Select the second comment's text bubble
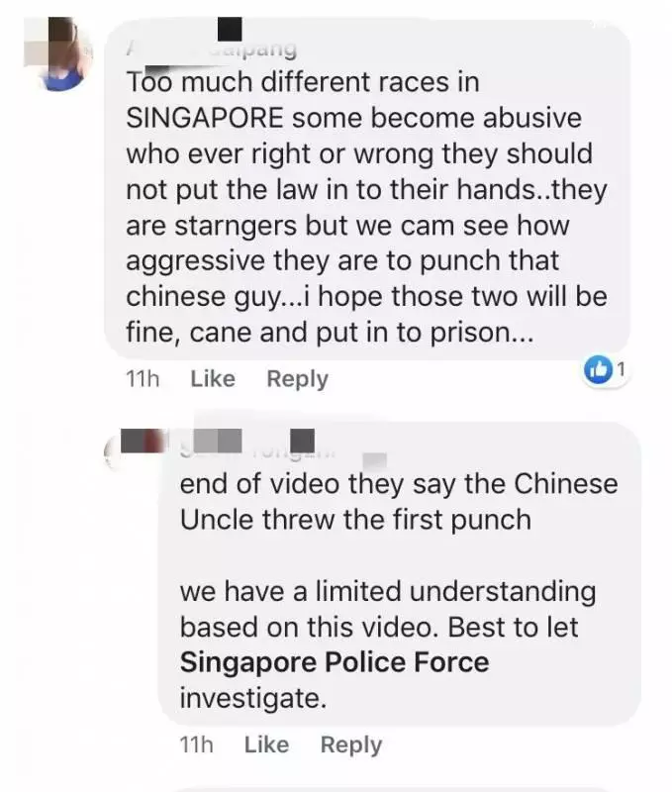The height and width of the screenshot is (792, 672). pyautogui.click(x=400, y=574)
